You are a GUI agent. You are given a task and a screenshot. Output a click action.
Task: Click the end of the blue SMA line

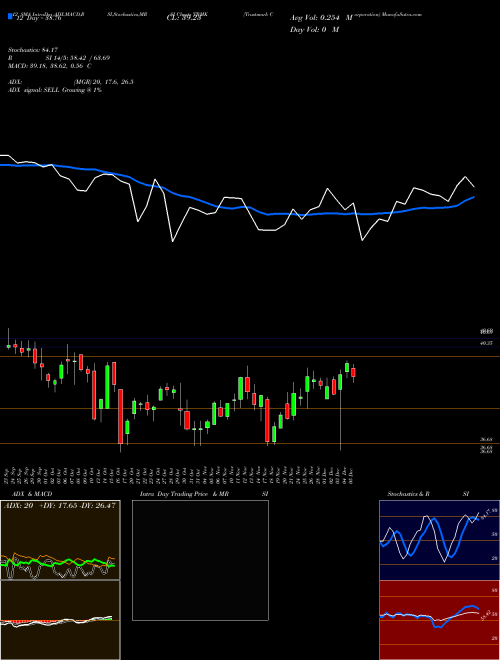tap(474, 197)
